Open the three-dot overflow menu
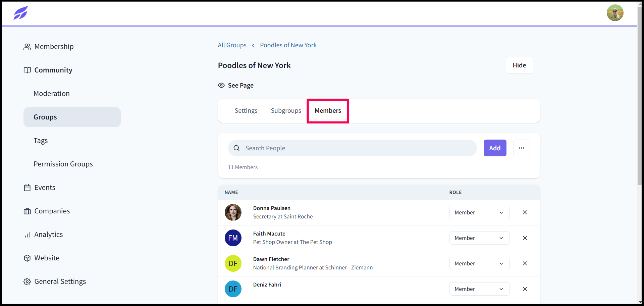This screenshot has height=306, width=644. point(521,148)
